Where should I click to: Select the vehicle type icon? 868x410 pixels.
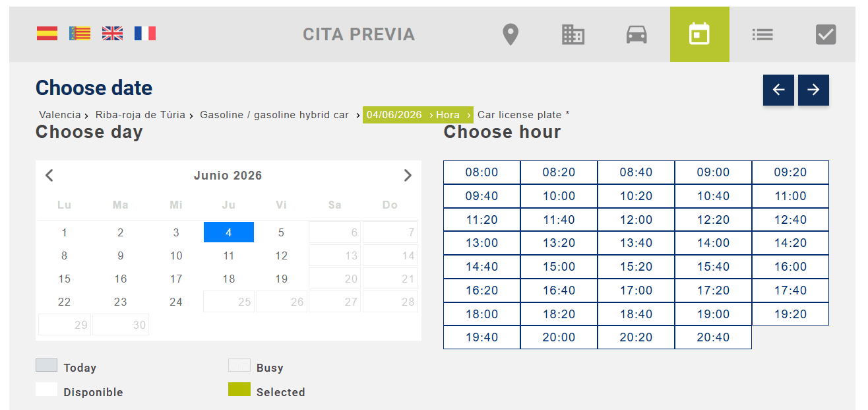[636, 34]
